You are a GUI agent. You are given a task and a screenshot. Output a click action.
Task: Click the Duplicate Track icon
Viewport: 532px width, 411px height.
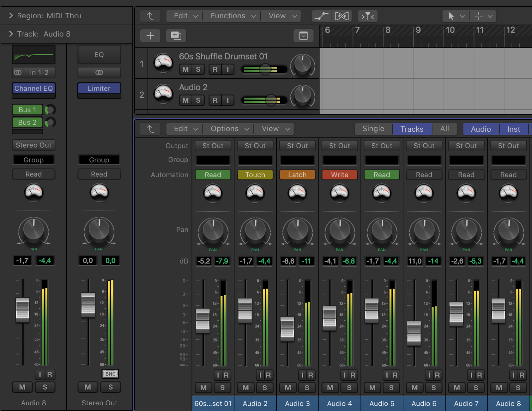point(176,36)
